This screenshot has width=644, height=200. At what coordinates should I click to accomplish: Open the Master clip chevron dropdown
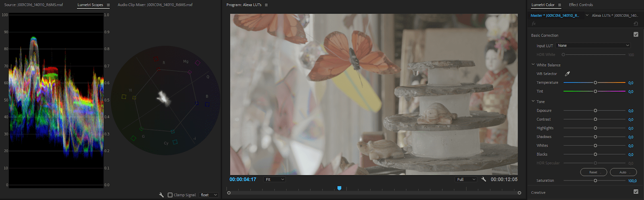[587, 15]
